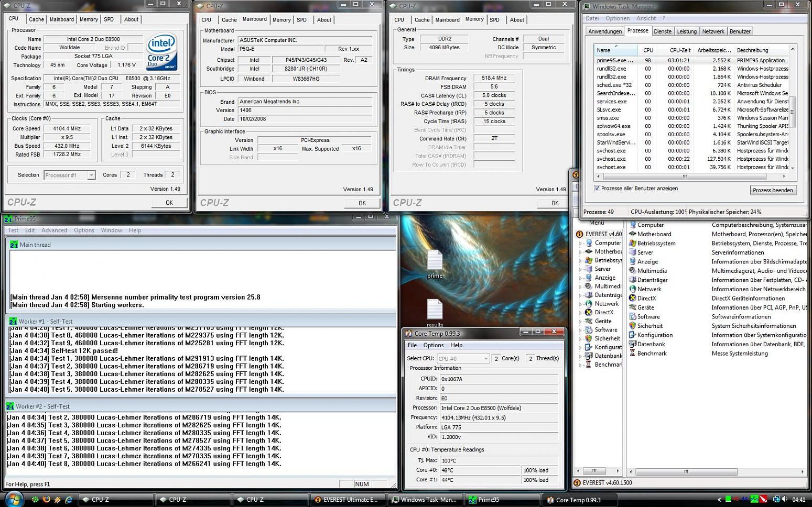Open Advanced menu in Prime95
Viewport: 812px width, 507px height.
55,230
